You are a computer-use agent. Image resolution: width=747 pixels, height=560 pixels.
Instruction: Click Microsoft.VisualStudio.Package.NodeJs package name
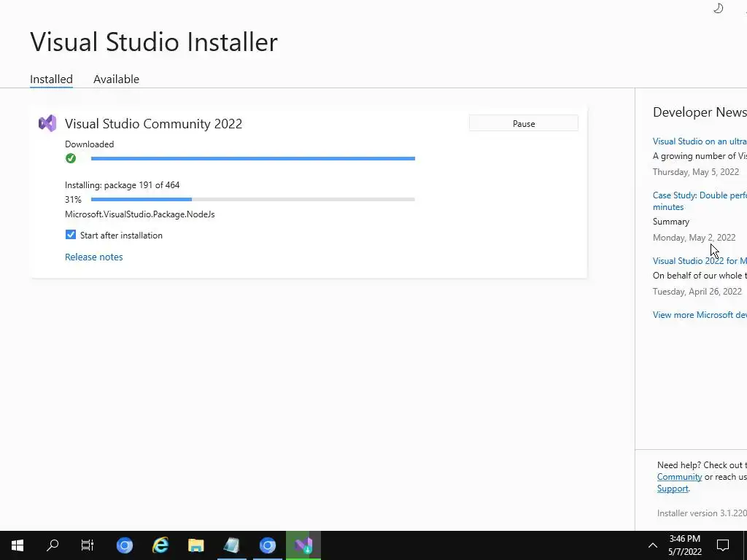coord(140,214)
